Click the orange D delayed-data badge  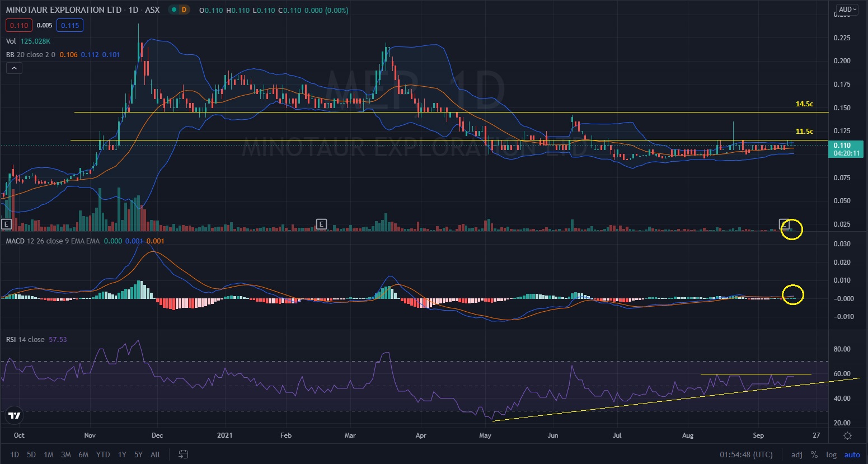point(184,10)
